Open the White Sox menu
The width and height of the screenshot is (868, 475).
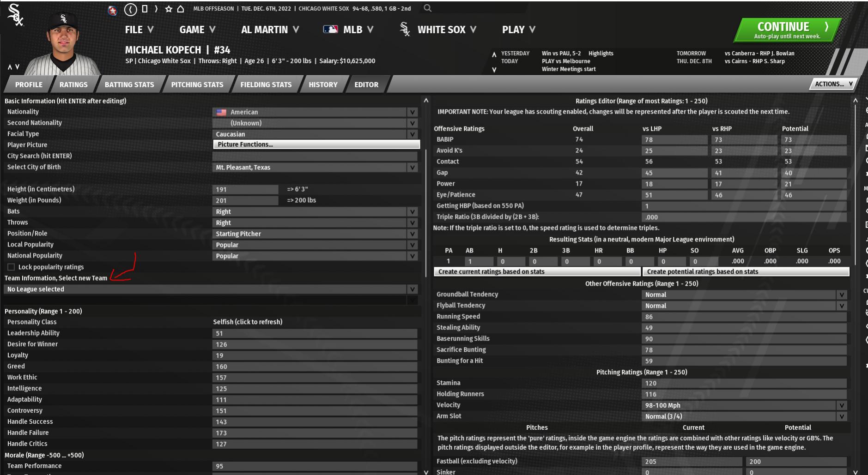point(441,30)
